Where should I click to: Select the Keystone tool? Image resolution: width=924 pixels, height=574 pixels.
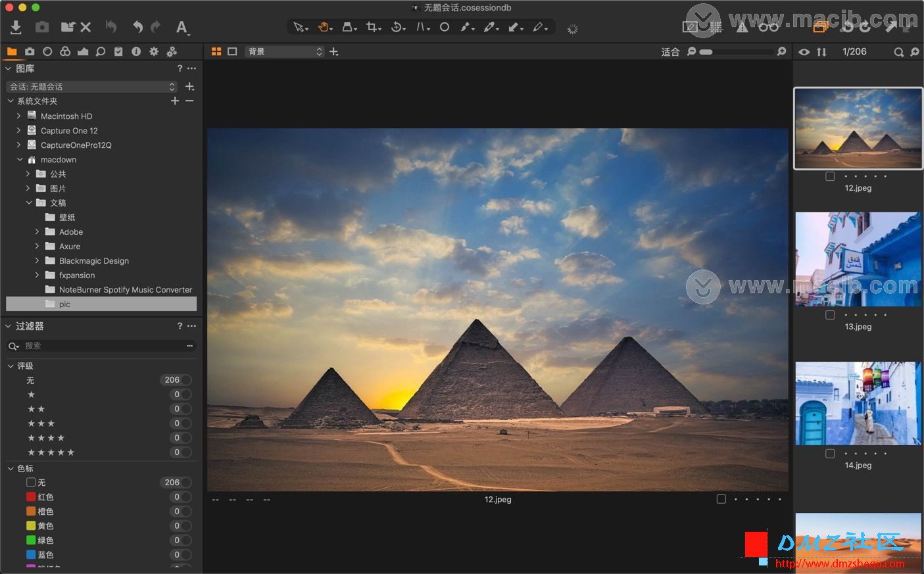(423, 27)
